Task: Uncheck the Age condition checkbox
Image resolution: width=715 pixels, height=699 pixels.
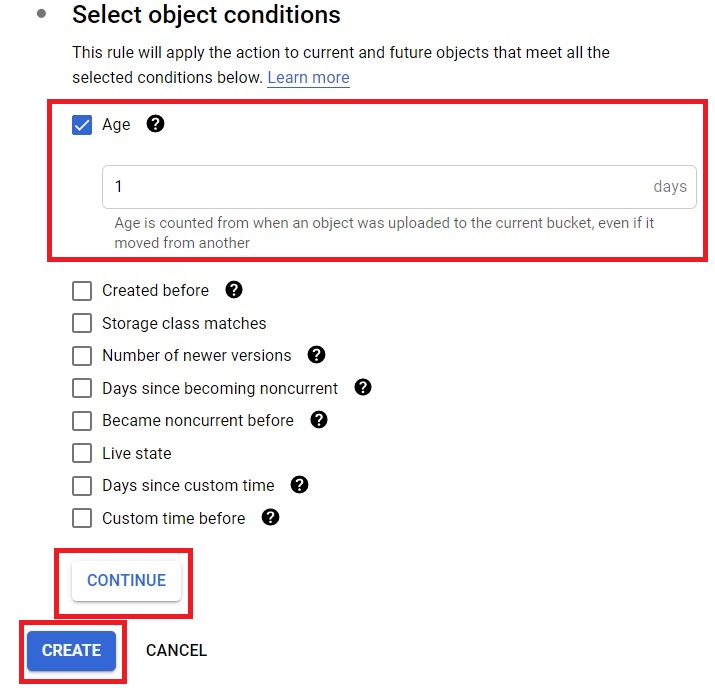Action: tap(82, 125)
